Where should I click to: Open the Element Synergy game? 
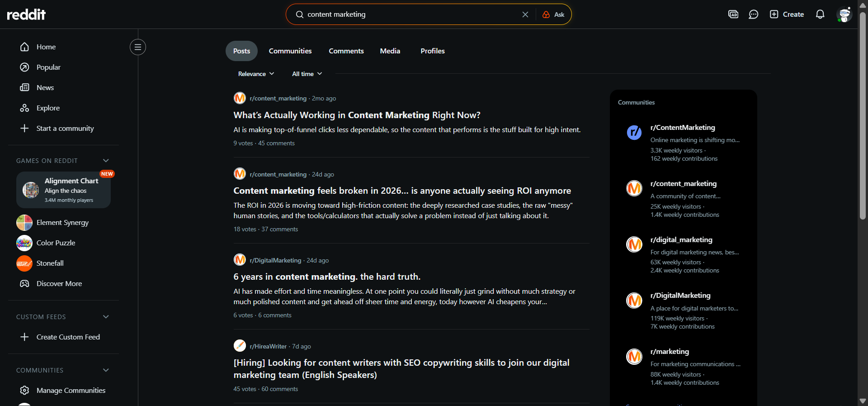[x=63, y=223]
